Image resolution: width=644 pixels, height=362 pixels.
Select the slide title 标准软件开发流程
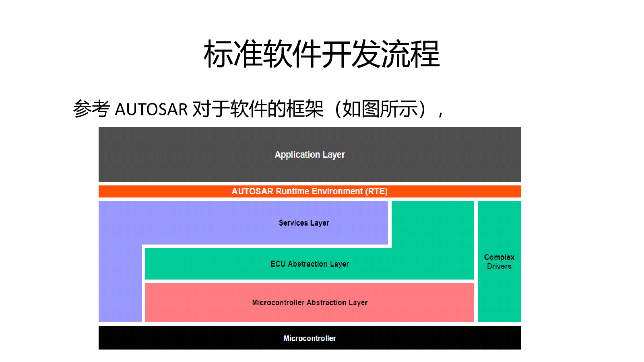tap(322, 54)
